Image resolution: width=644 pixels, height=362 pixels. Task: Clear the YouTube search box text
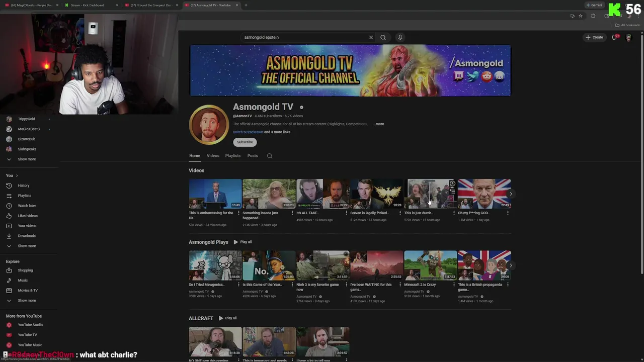pyautogui.click(x=371, y=37)
